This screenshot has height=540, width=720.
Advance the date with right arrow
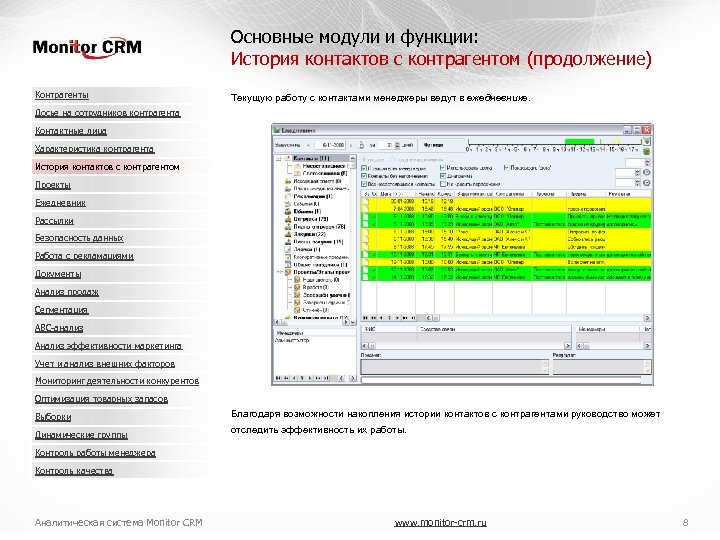351,145
